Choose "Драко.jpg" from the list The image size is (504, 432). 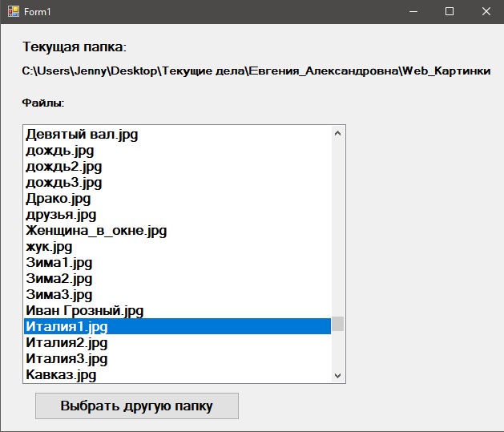(58, 199)
